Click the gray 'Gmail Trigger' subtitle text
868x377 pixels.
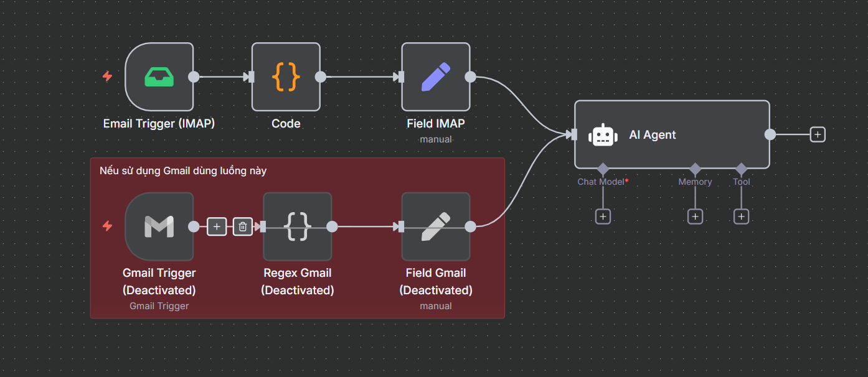click(159, 306)
